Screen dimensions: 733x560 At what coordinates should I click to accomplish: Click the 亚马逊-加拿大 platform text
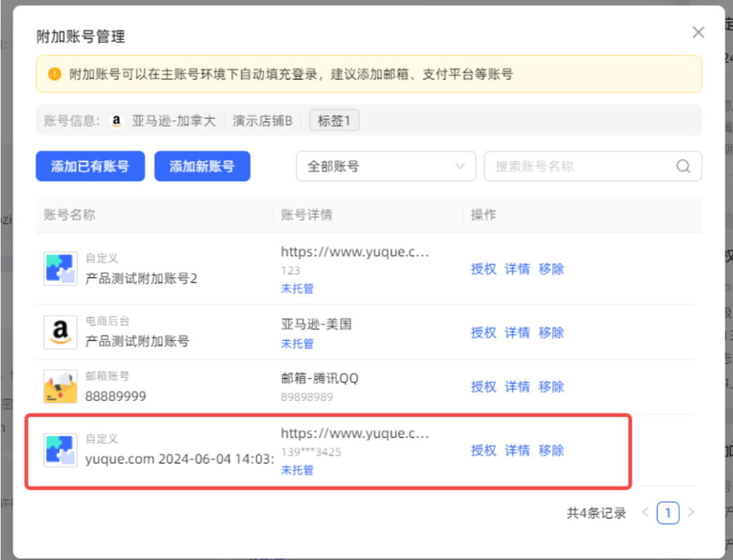(174, 121)
